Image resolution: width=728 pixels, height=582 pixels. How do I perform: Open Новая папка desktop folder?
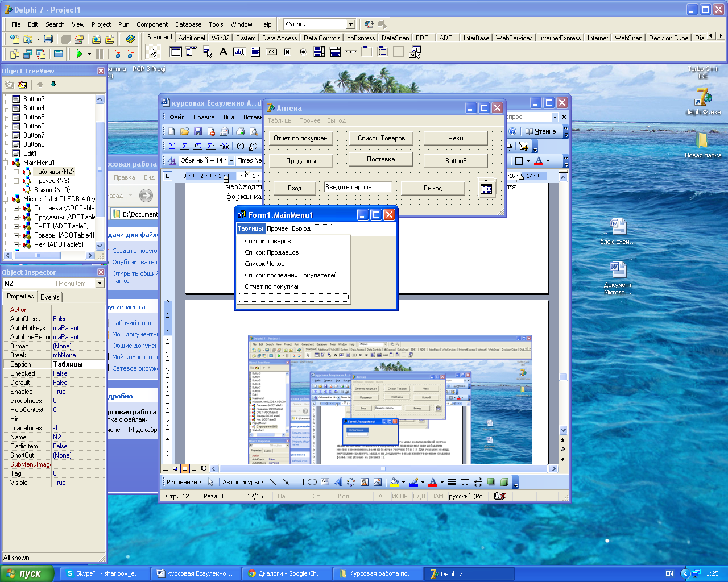(x=703, y=145)
